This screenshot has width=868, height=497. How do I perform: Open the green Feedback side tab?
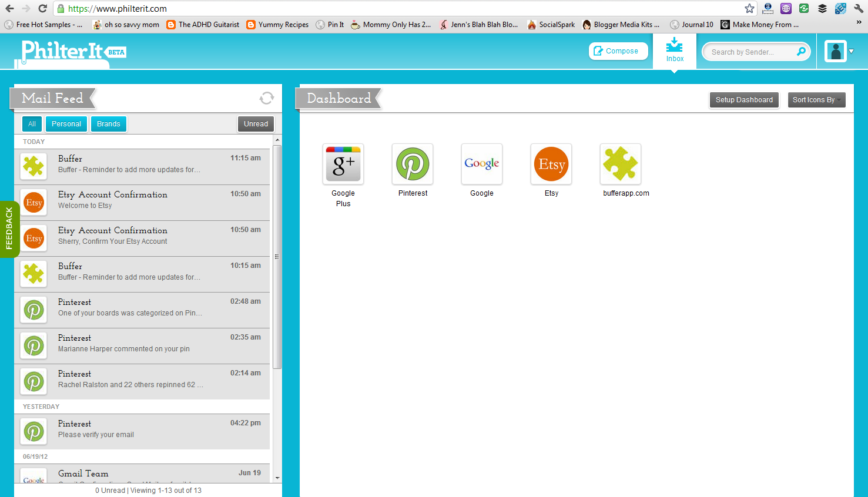pos(9,229)
